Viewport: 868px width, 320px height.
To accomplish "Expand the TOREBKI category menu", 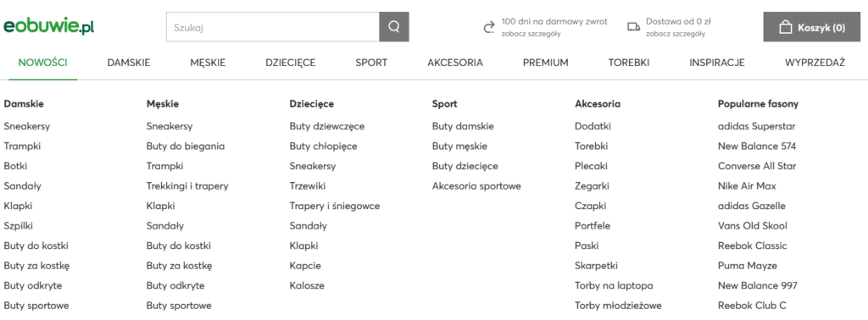I will [628, 63].
